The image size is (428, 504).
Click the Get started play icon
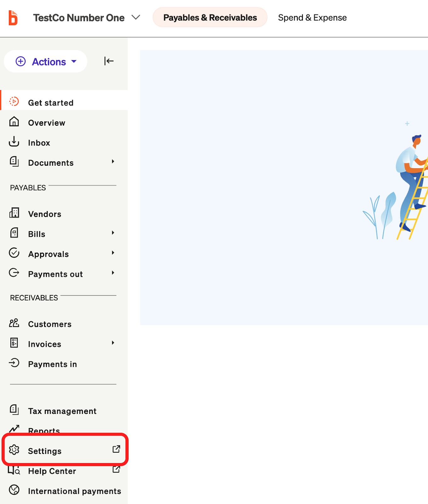14,101
